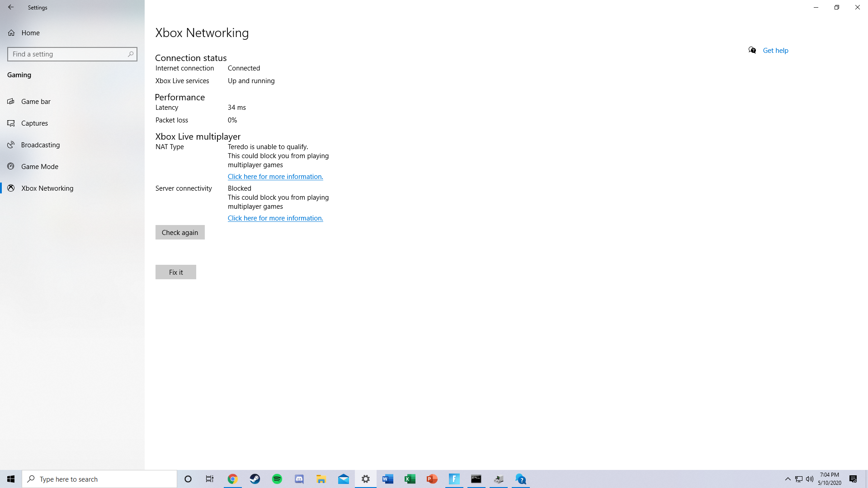Open the Get Help app taskbar icon

[x=521, y=479]
